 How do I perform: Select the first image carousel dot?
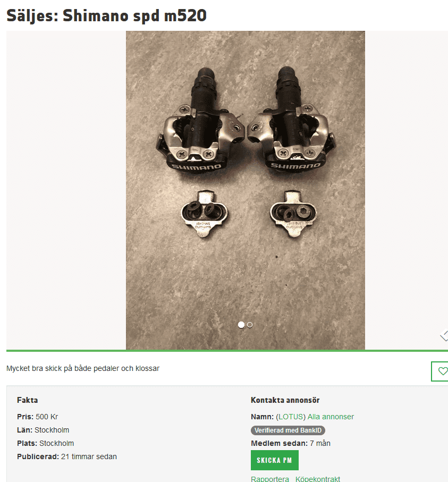(x=241, y=325)
